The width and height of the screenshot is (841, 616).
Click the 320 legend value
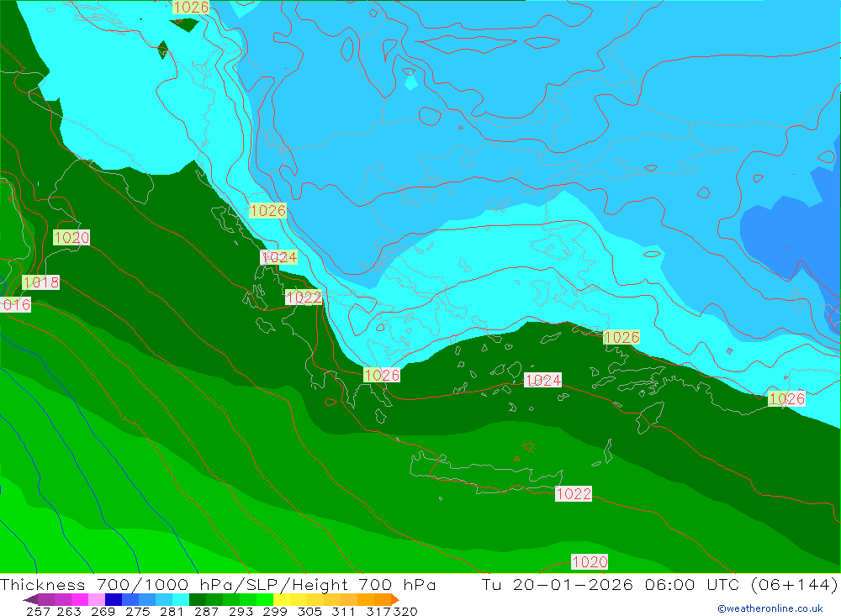click(405, 611)
